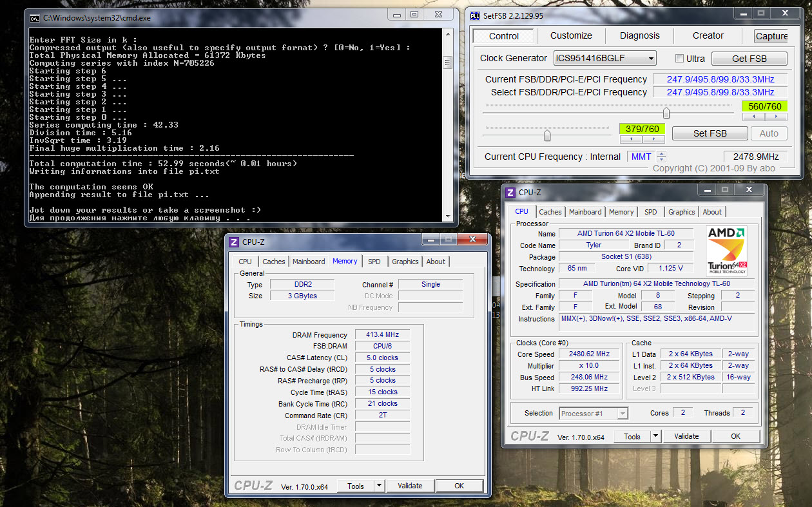The image size is (812, 507).
Task: Click Tools button in CPU-Z Memory window
Action: pos(356,486)
